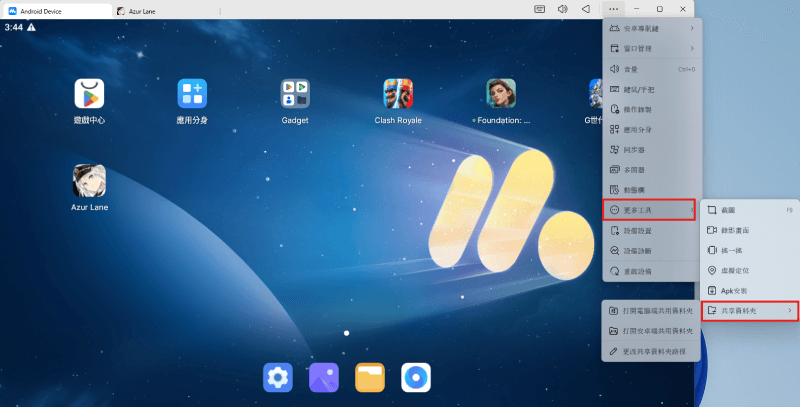Image resolution: width=800 pixels, height=407 pixels.
Task: Choose 搖一搖 shake option
Action: pos(749,250)
